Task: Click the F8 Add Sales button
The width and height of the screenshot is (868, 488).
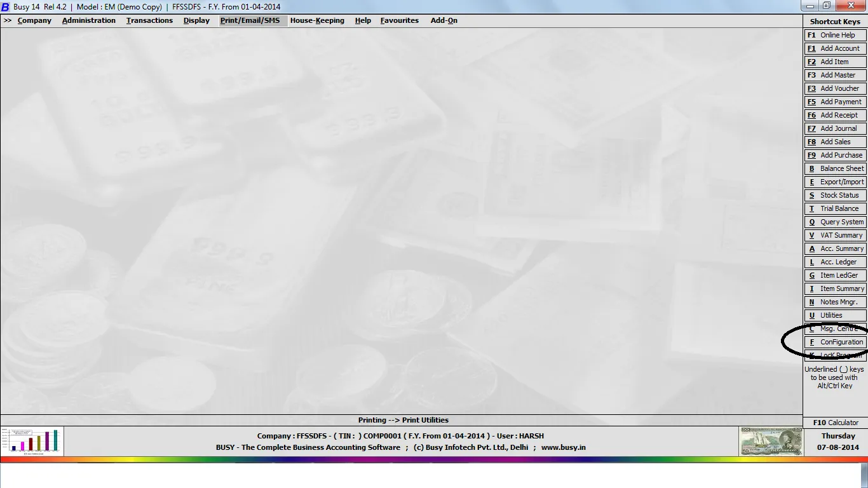Action: 835,142
